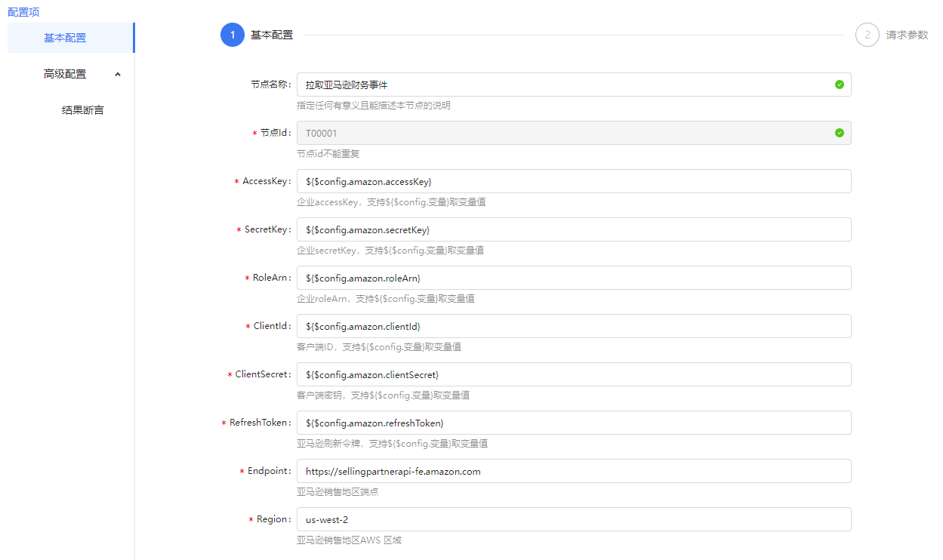Open 高级配置 sidebar menu
This screenshot has width=943, height=560.
pyautogui.click(x=65, y=74)
